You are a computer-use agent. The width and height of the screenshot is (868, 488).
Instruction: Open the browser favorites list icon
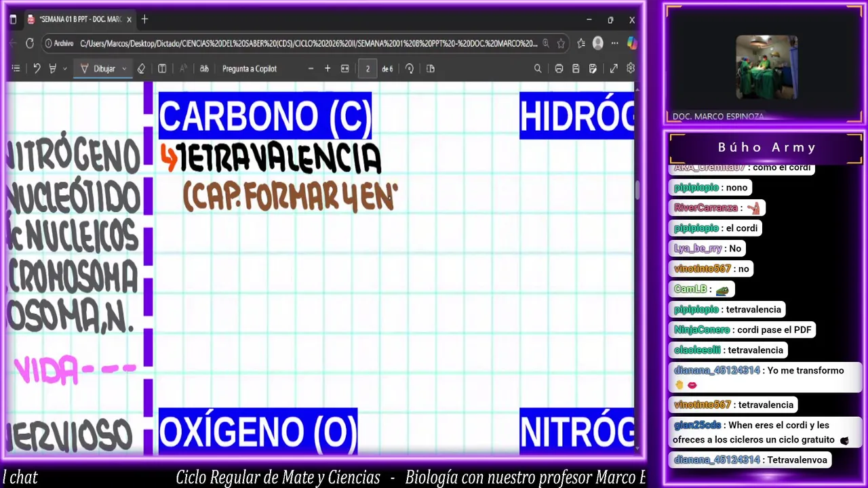[x=581, y=43]
